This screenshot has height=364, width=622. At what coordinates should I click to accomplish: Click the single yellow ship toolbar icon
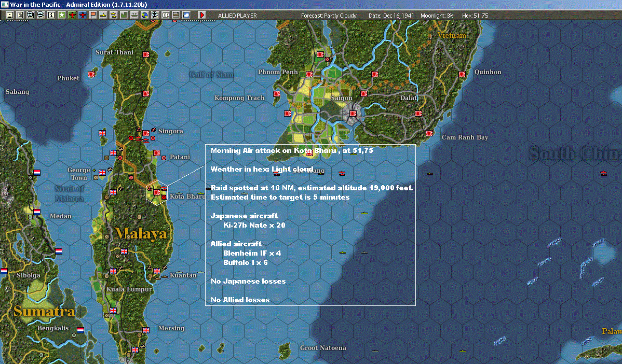[x=103, y=15]
